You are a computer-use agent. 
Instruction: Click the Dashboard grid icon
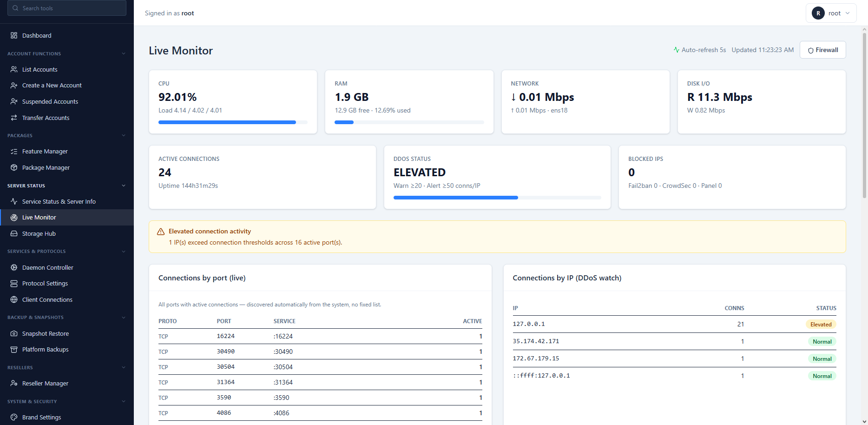point(14,35)
